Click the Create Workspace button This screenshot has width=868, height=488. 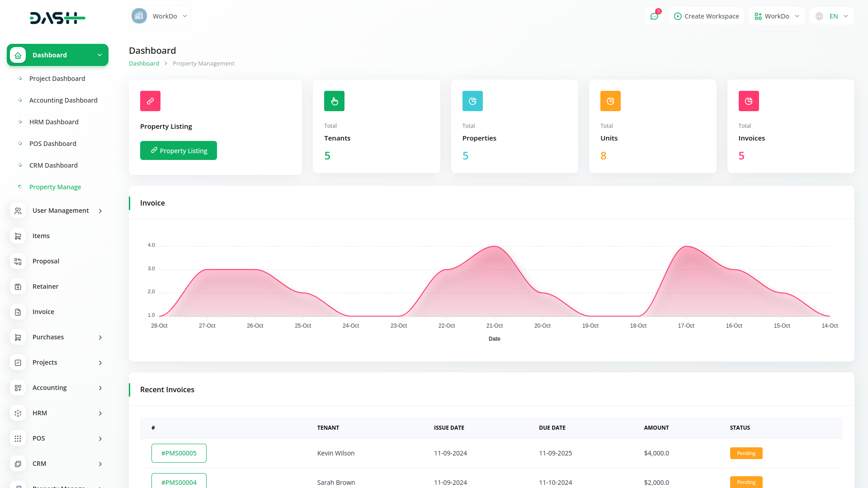706,16
